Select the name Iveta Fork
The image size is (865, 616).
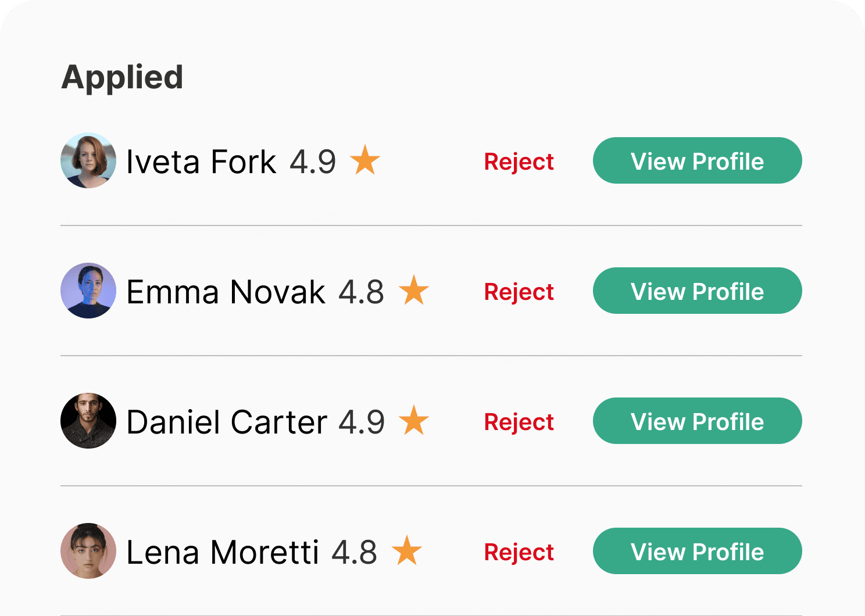[201, 162]
